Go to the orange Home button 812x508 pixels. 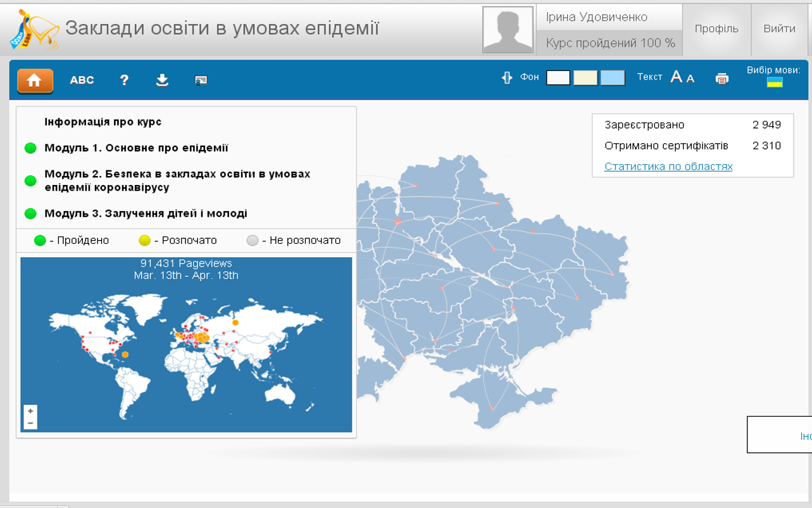click(35, 80)
